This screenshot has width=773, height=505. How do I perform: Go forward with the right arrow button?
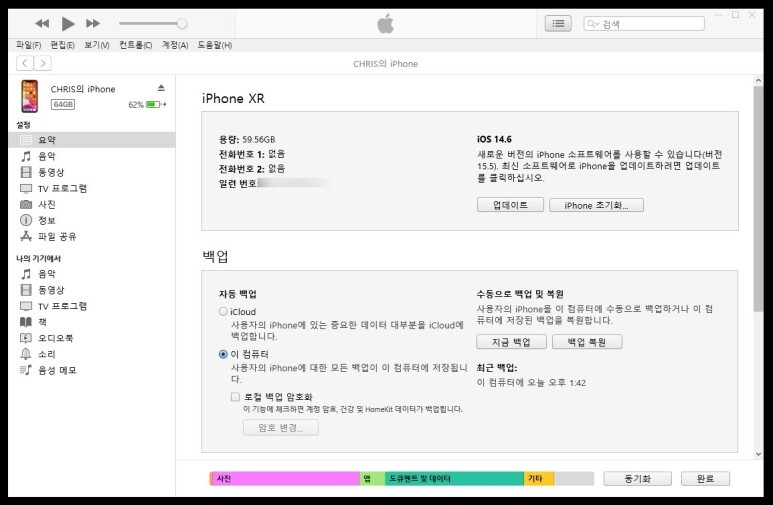(x=43, y=63)
